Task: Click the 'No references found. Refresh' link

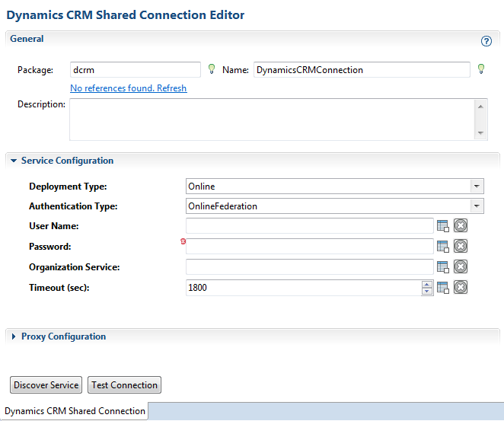Action: [128, 88]
